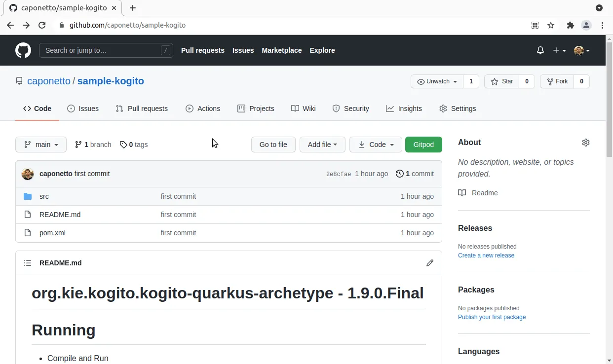The height and width of the screenshot is (364, 613).
Task: Edit README.md with the pencil icon
Action: pos(430,263)
